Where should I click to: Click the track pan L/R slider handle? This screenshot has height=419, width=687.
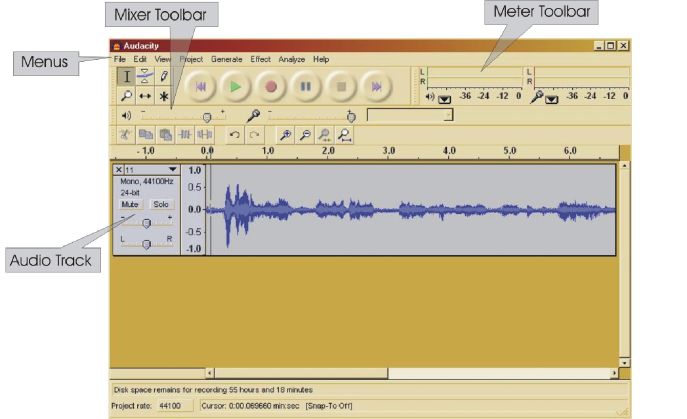tap(147, 244)
